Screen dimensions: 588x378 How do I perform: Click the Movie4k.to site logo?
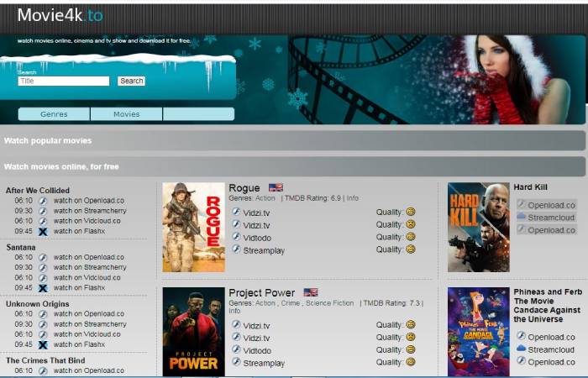(x=60, y=15)
